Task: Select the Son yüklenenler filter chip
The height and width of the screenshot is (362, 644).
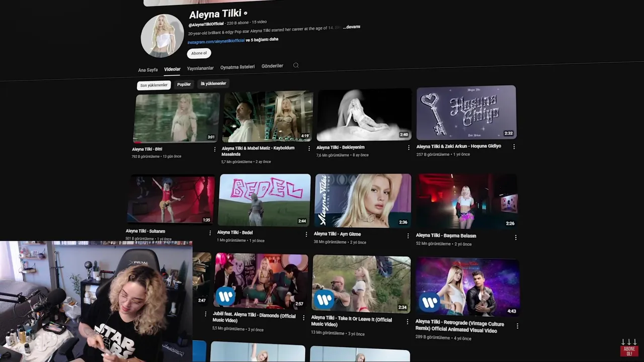Action: (153, 85)
